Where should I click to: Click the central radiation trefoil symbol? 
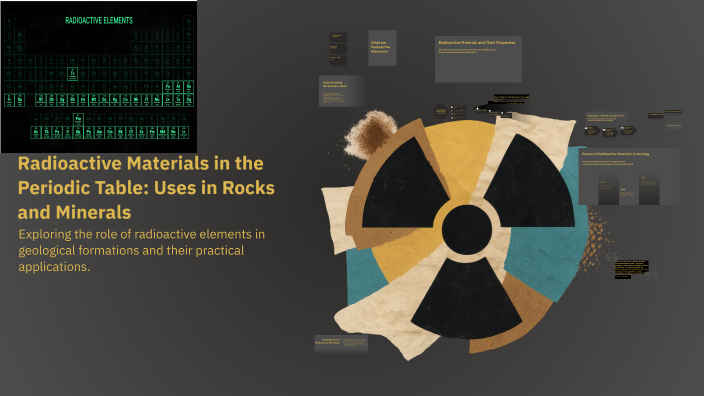click(x=467, y=229)
